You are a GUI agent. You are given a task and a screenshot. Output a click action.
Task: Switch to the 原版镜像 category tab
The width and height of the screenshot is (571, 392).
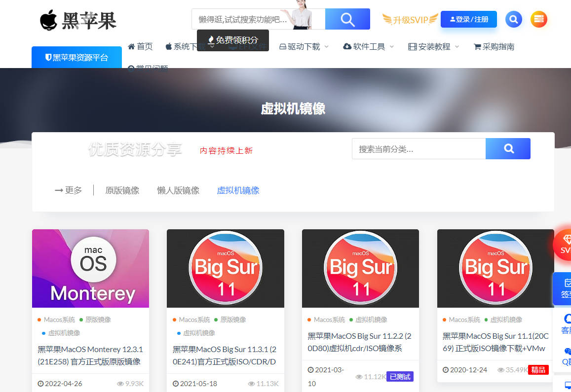click(122, 190)
